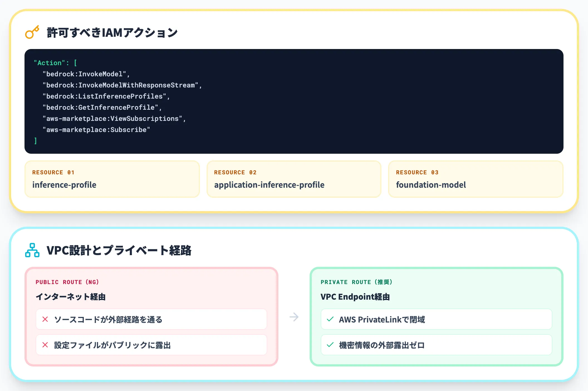
Task: Select the RESOURCE 01 inference-profile card
Action: (x=112, y=179)
